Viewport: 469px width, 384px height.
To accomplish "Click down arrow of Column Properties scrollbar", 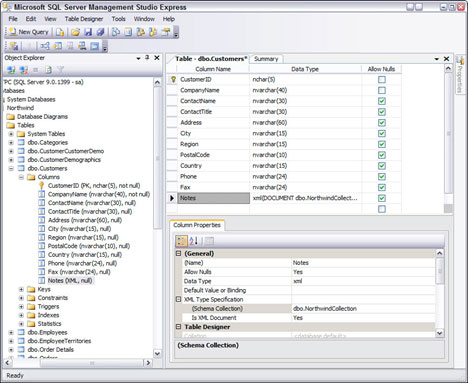I will (440, 333).
